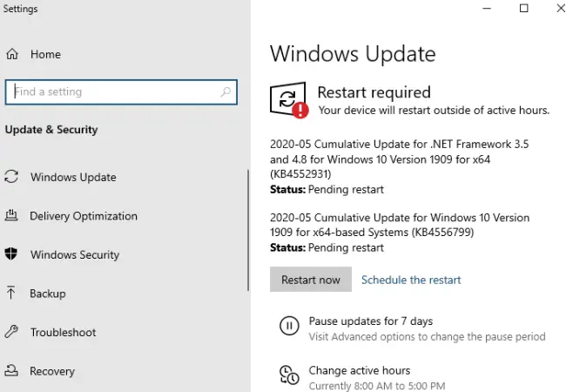Open the Home settings page
Viewport: 566px width, 392px height.
click(45, 54)
